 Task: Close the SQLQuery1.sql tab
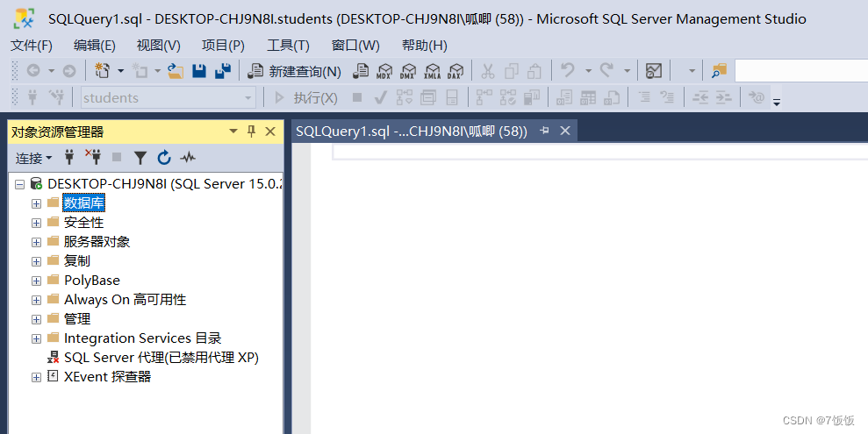click(x=564, y=131)
